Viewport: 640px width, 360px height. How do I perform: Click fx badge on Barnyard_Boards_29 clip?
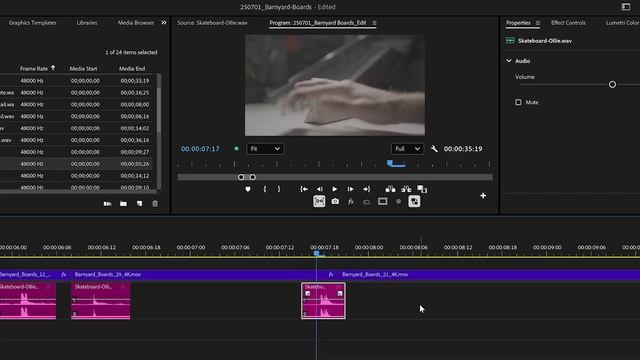[64, 275]
